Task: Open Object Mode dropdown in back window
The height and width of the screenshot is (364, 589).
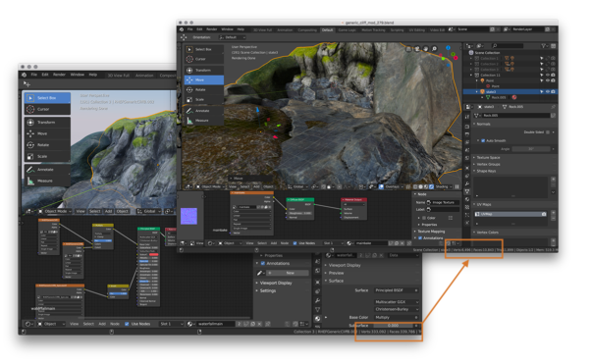Action: [55, 211]
